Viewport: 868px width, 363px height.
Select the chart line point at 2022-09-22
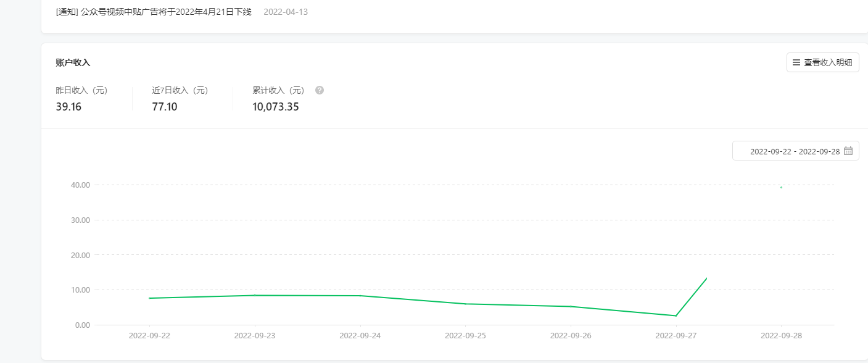click(149, 298)
